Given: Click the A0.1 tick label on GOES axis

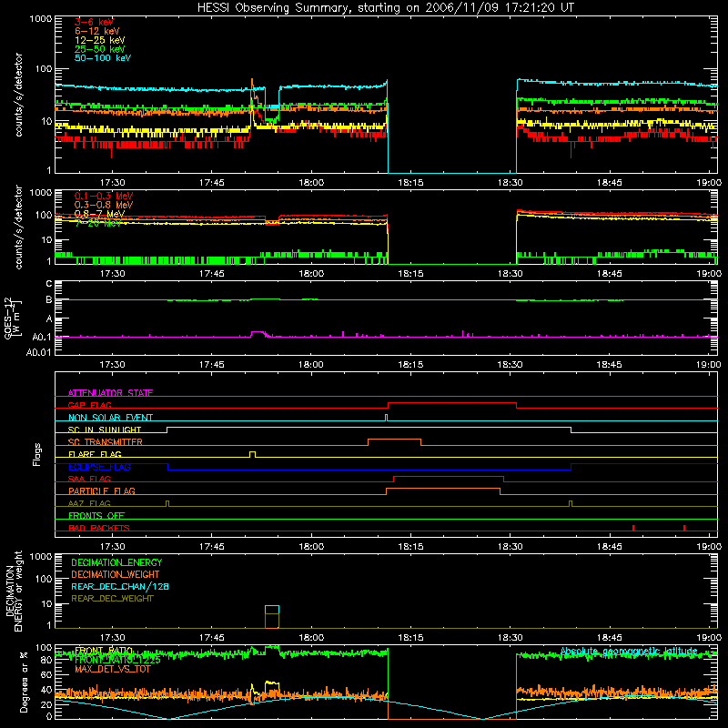Looking at the screenshot, I should [41, 338].
